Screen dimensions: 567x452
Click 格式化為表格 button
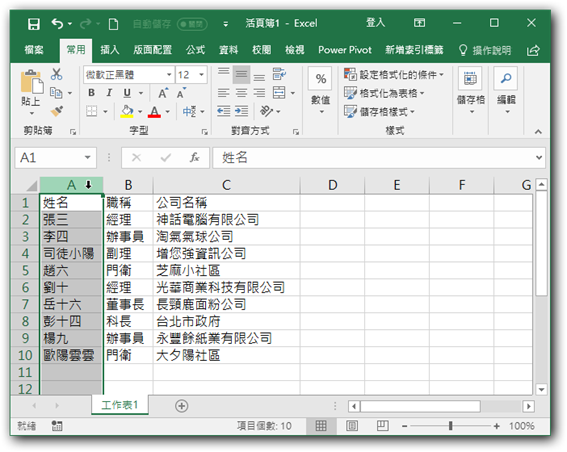pyautogui.click(x=384, y=93)
